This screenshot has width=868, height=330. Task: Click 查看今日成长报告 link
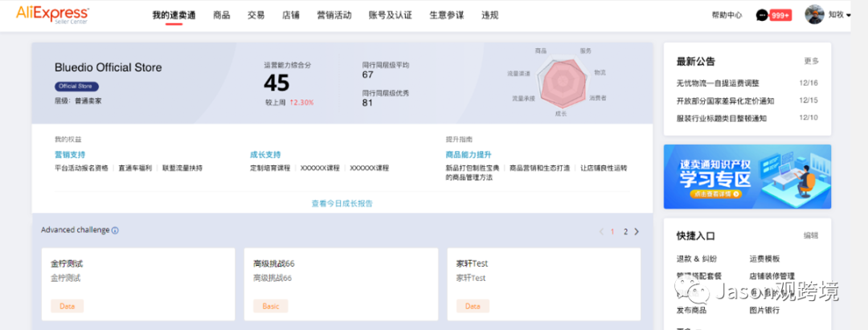tap(342, 203)
